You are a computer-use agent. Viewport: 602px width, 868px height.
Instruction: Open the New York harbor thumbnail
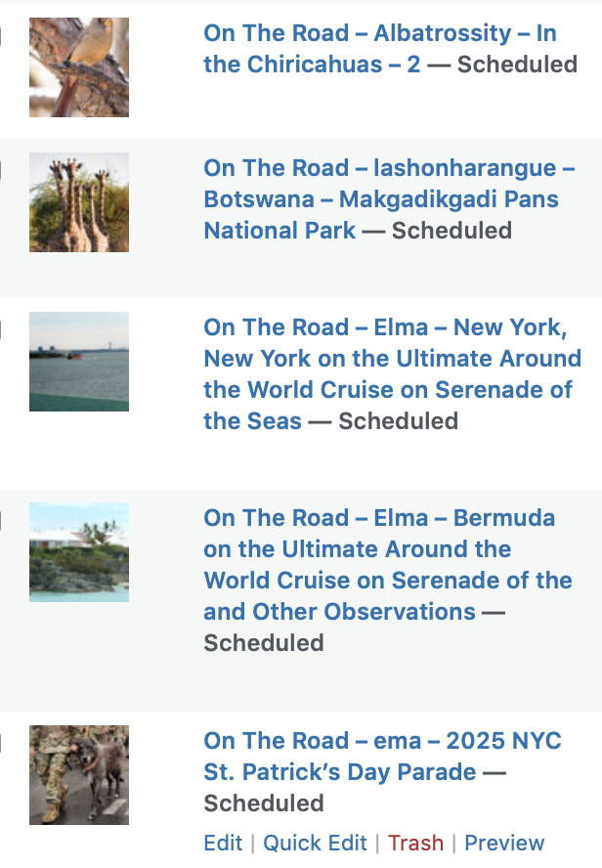(79, 362)
